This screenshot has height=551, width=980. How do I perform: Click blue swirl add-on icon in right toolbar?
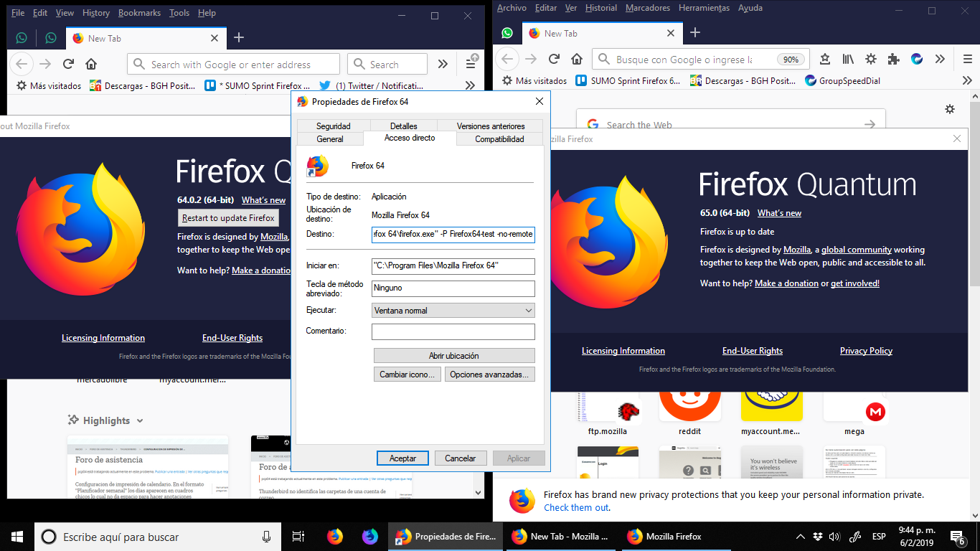coord(917,59)
